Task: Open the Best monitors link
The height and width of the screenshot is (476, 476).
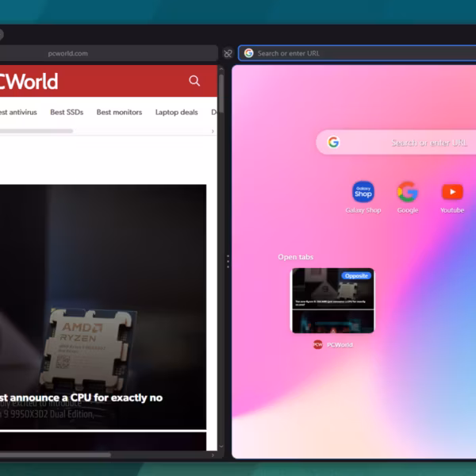Action: pyautogui.click(x=119, y=113)
